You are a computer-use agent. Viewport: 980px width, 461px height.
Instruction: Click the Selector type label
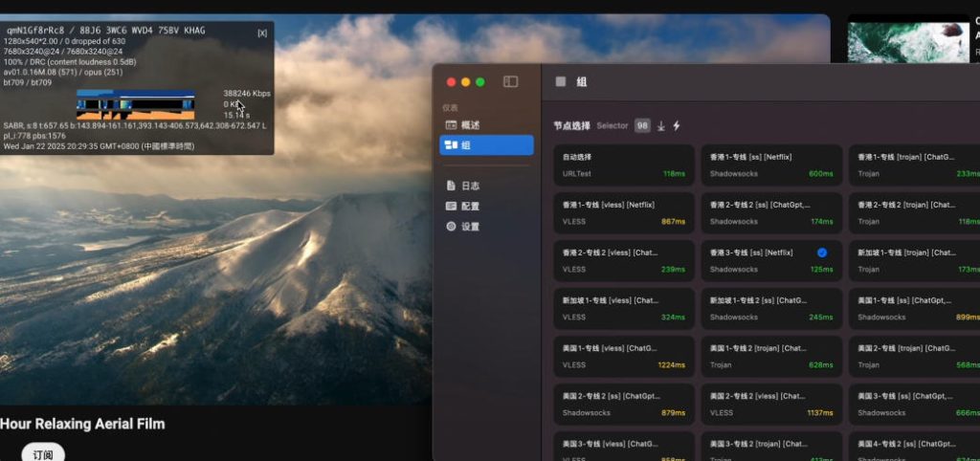point(612,125)
